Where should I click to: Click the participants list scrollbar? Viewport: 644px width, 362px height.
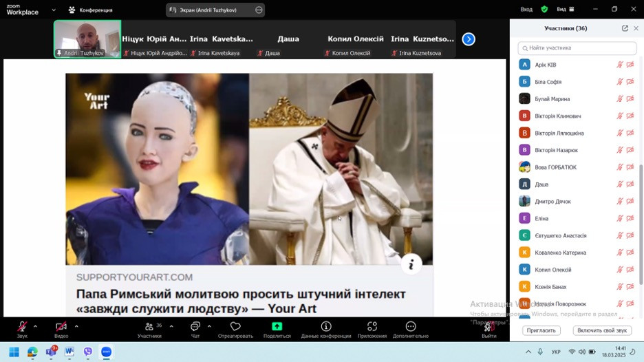click(641, 224)
